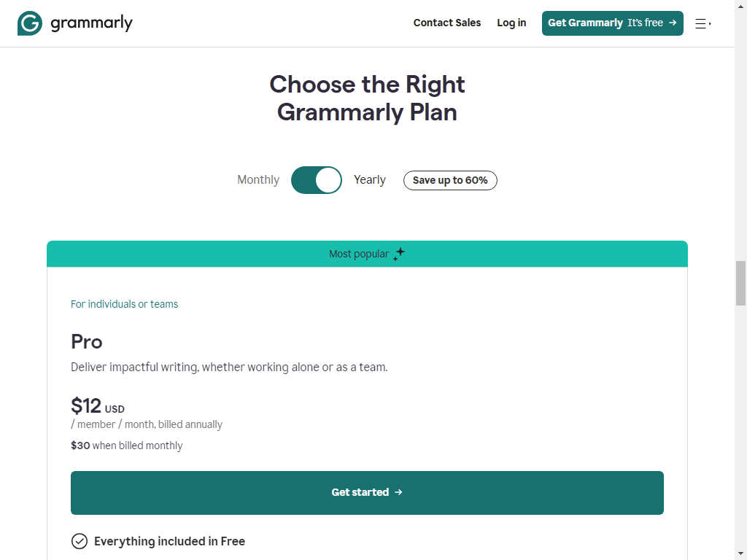Viewport: 747px width, 560px height.
Task: Click the vertical scrollbar thumb
Action: 740,284
